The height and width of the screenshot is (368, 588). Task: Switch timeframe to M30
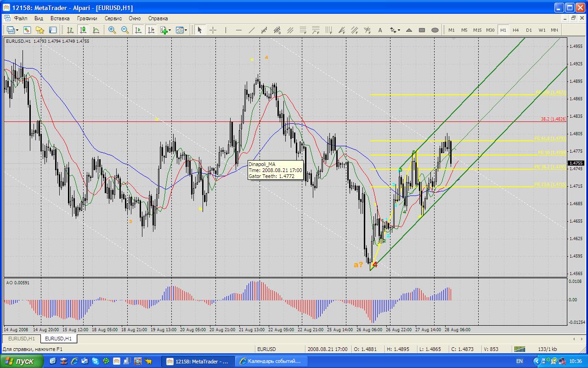[490, 30]
